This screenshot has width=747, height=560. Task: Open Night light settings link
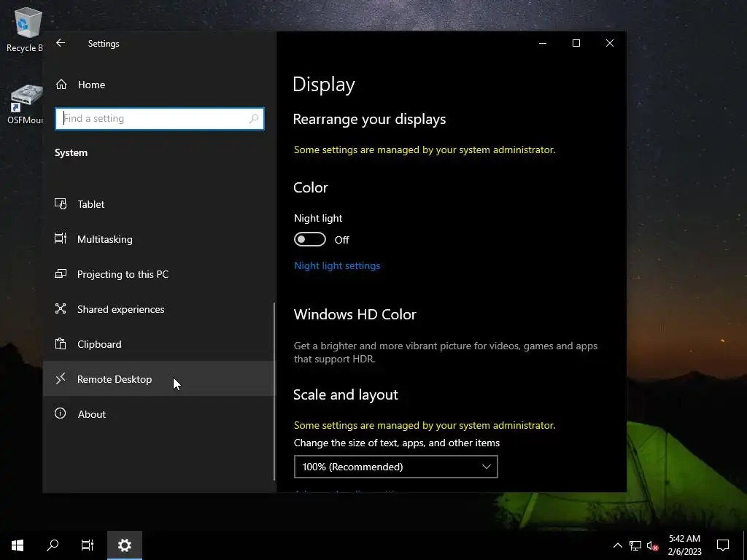[337, 265]
